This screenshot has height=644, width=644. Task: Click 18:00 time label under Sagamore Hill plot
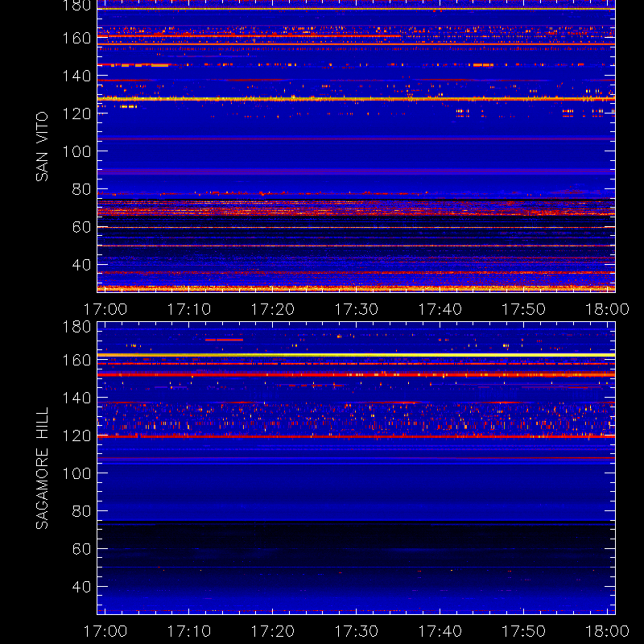click(607, 631)
